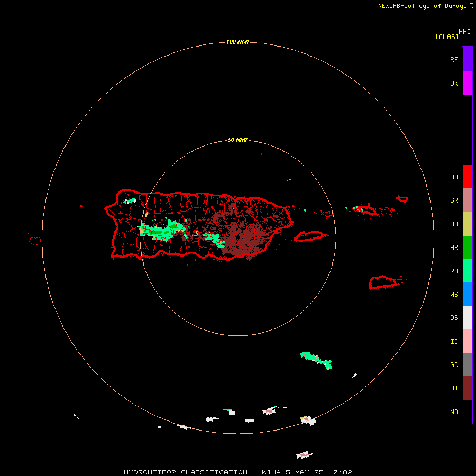476x476 pixels.
Task: Click the ND black legend swatch
Action: (467, 411)
